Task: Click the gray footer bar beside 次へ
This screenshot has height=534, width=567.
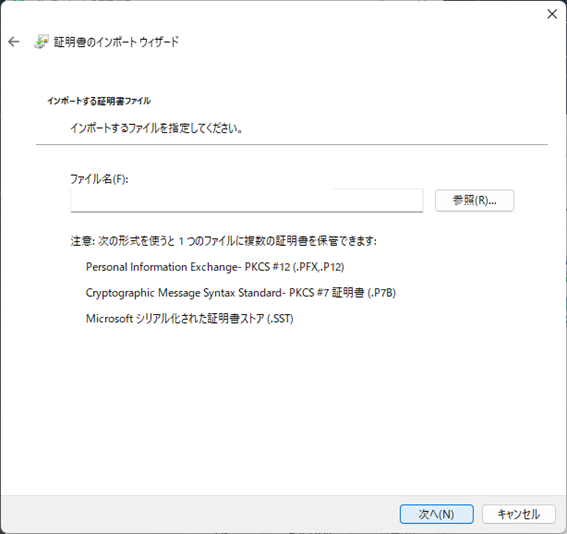Action: [199, 514]
